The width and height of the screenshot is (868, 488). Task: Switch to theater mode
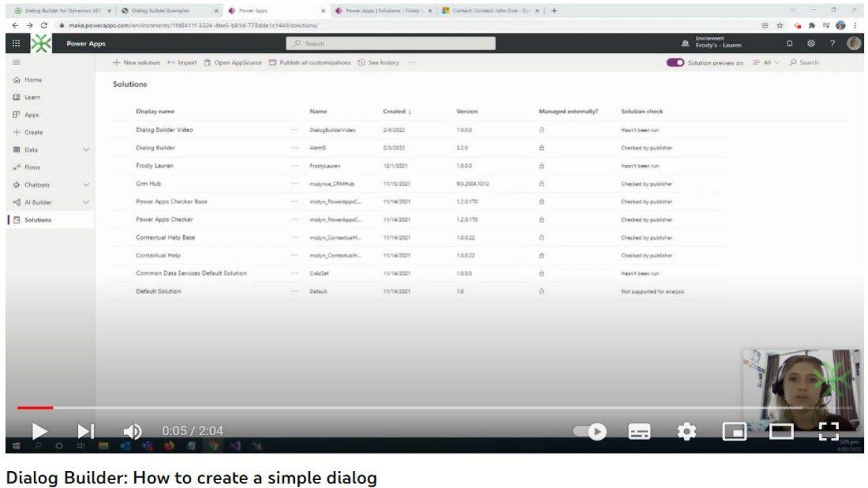pyautogui.click(x=781, y=431)
